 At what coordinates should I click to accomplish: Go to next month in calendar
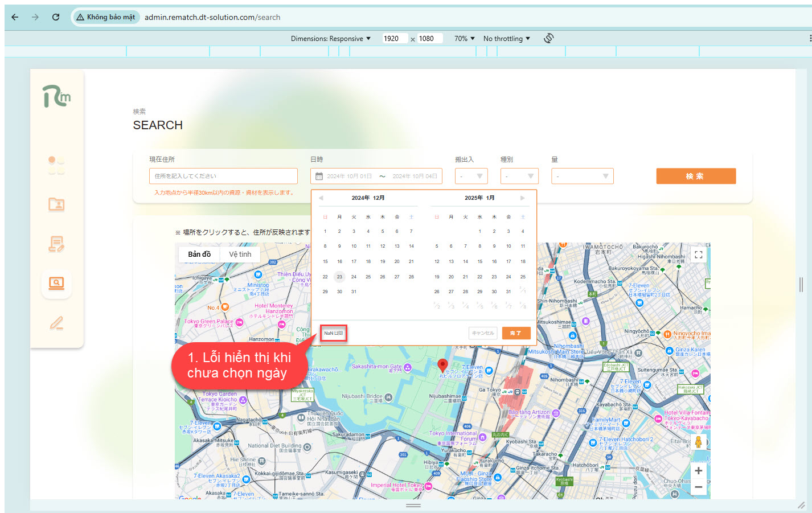522,198
